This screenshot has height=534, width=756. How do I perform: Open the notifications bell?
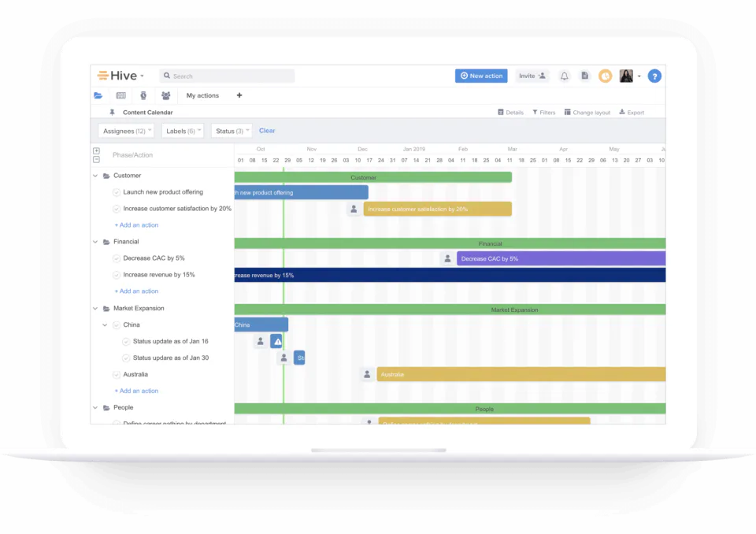564,76
